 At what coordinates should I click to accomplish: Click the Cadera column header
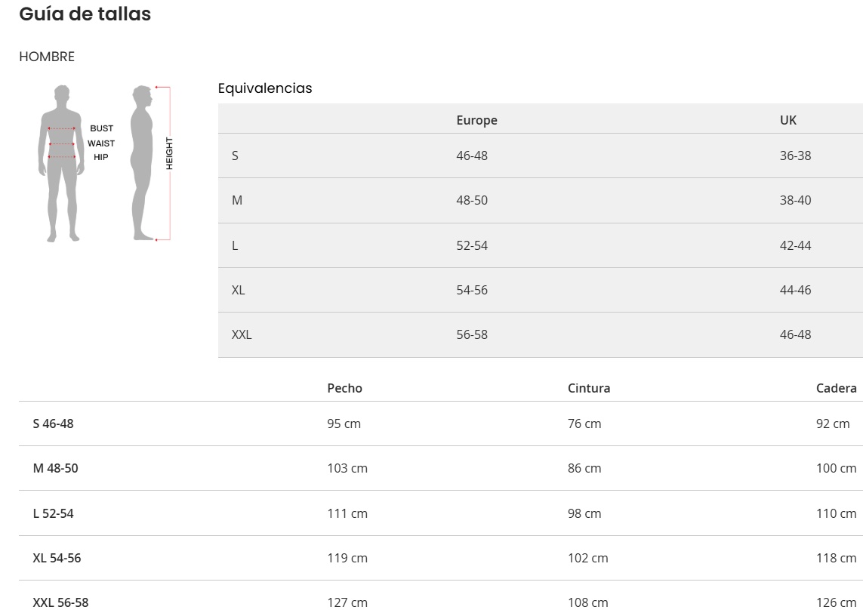click(836, 388)
